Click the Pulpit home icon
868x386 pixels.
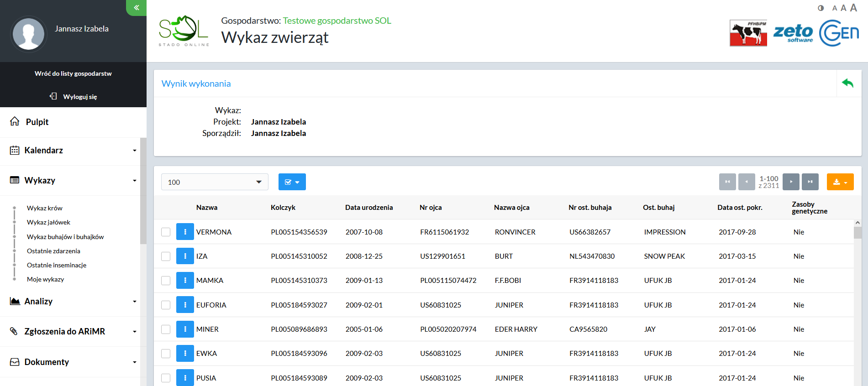pos(15,121)
